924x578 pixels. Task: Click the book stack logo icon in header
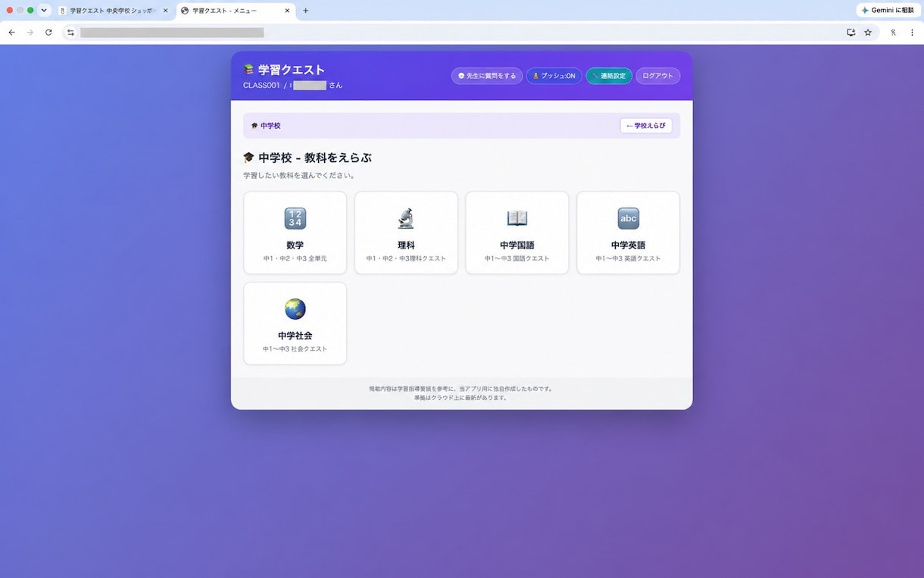point(249,70)
